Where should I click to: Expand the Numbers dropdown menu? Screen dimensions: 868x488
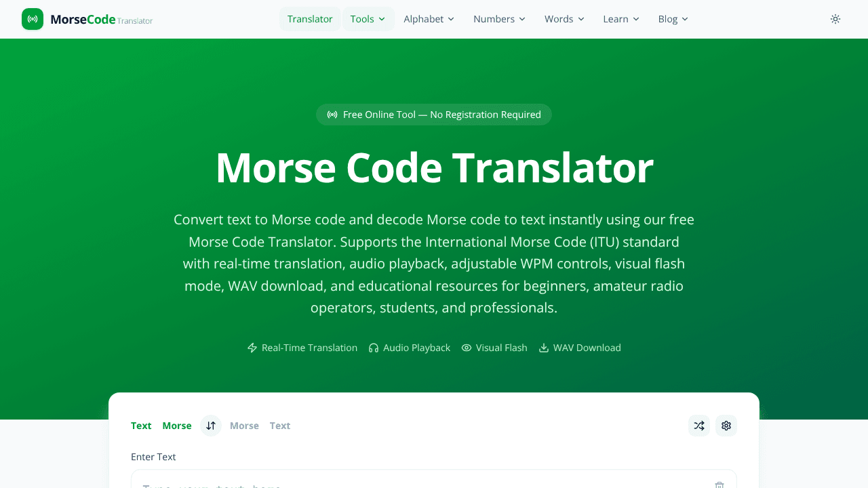[x=500, y=19]
